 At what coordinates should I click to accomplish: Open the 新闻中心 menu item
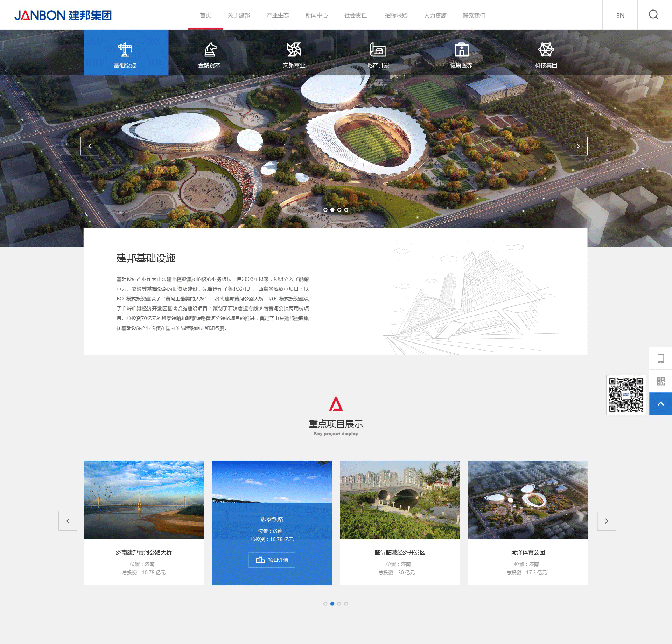point(316,15)
